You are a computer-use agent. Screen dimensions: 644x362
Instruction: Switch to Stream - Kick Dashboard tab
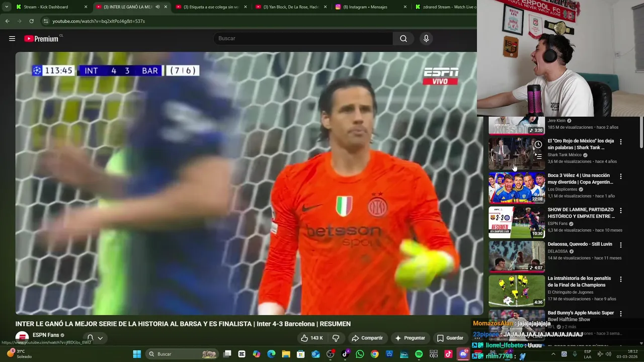[50, 7]
